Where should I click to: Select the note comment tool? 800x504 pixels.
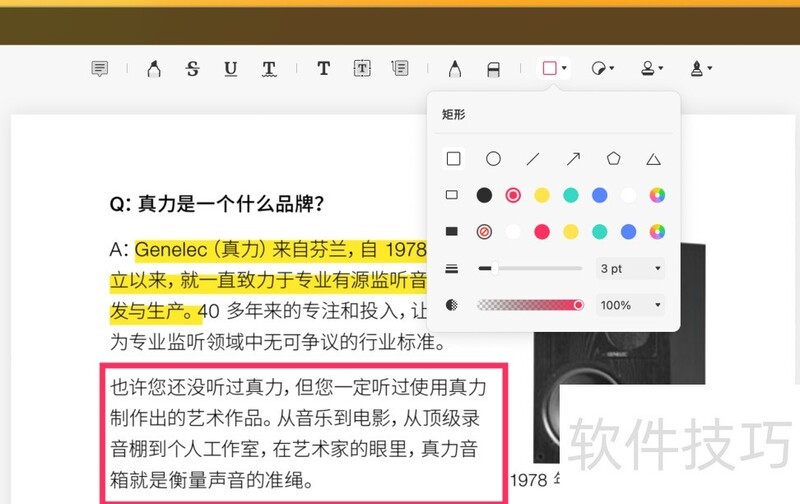pyautogui.click(x=99, y=68)
